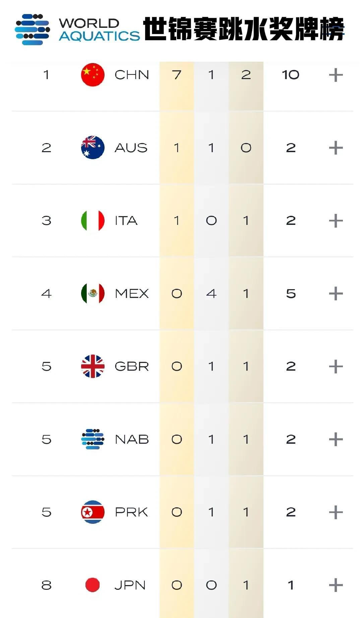Expand the AUS row plus sign

(336, 148)
